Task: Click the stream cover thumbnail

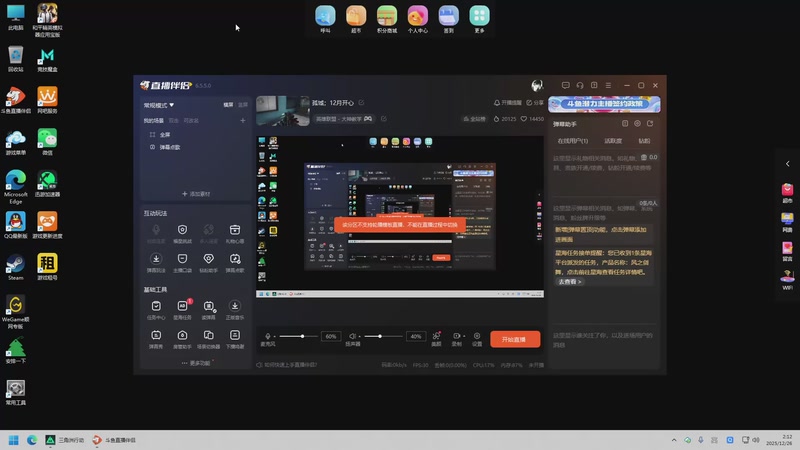Action: coord(283,111)
